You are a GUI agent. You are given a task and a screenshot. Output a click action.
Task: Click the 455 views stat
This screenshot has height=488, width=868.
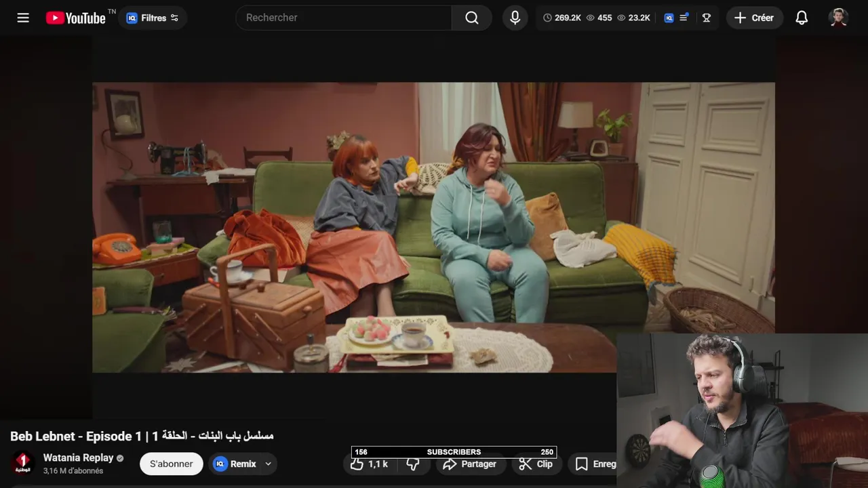pyautogui.click(x=599, y=18)
